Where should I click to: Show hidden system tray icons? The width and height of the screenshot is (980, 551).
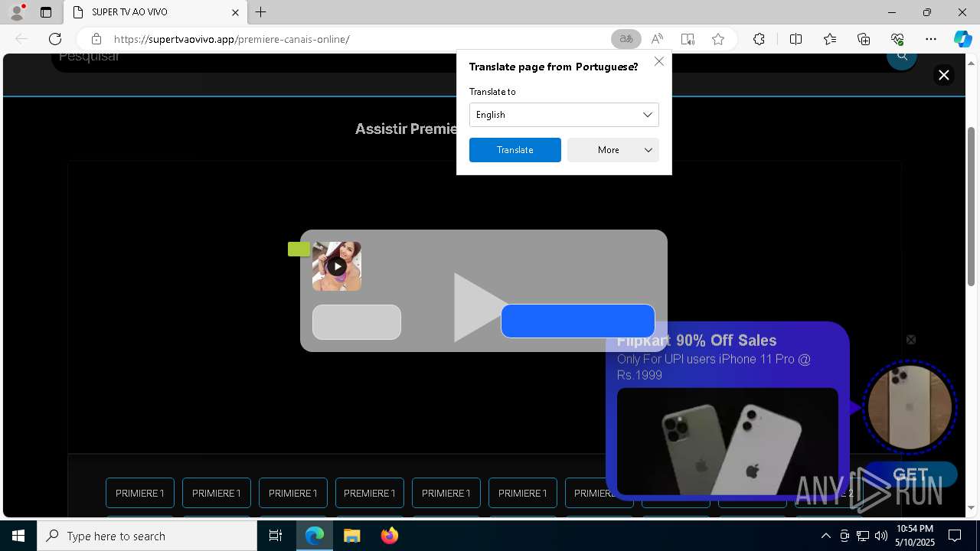point(825,536)
